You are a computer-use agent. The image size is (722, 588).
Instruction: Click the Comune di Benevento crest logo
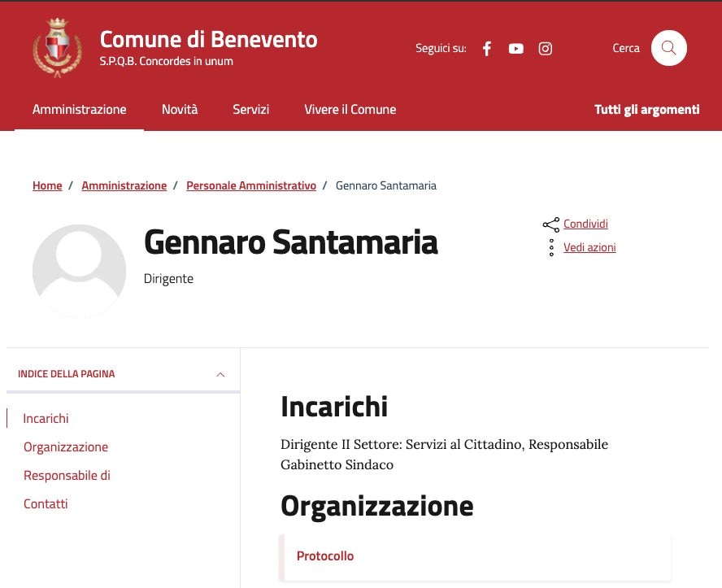tap(51, 48)
